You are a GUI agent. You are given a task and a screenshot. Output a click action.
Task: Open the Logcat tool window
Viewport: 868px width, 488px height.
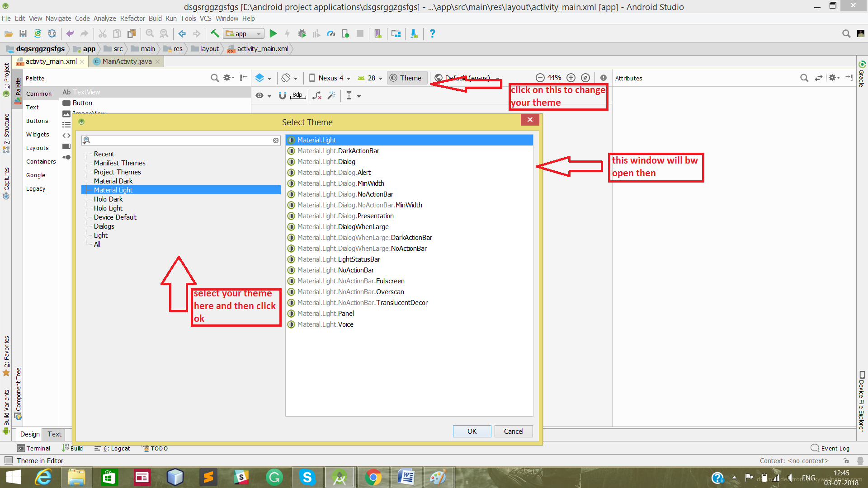[x=112, y=448]
